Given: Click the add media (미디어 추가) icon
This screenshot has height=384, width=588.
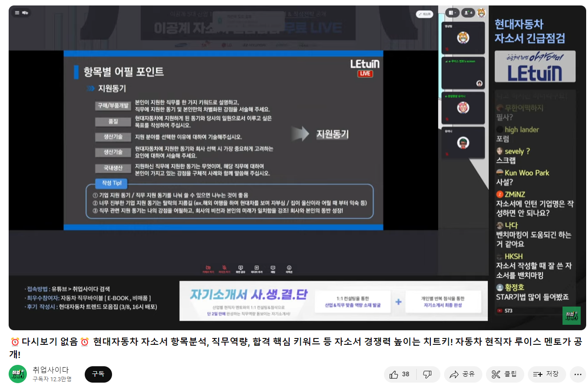Looking at the screenshot, I should click(x=257, y=268).
